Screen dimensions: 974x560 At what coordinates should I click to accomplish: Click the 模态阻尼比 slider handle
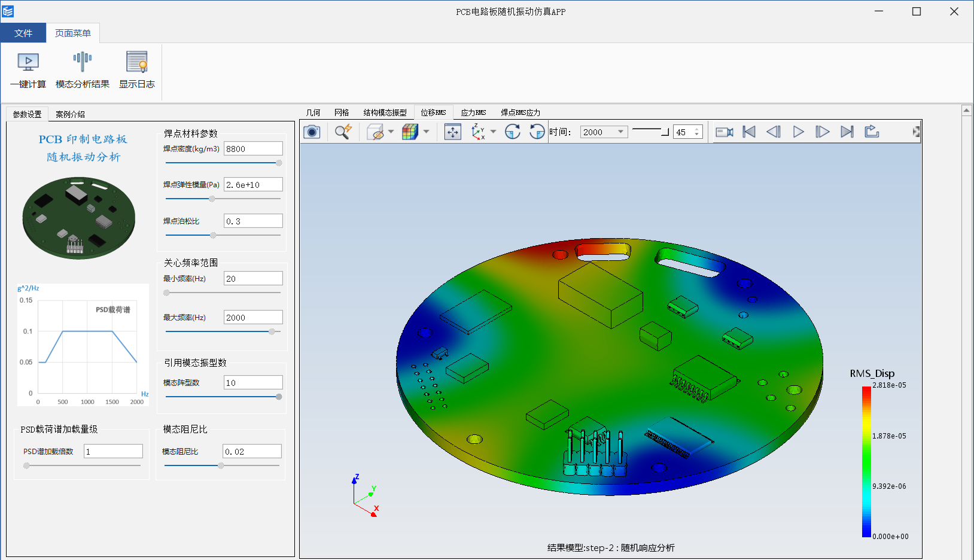221,465
